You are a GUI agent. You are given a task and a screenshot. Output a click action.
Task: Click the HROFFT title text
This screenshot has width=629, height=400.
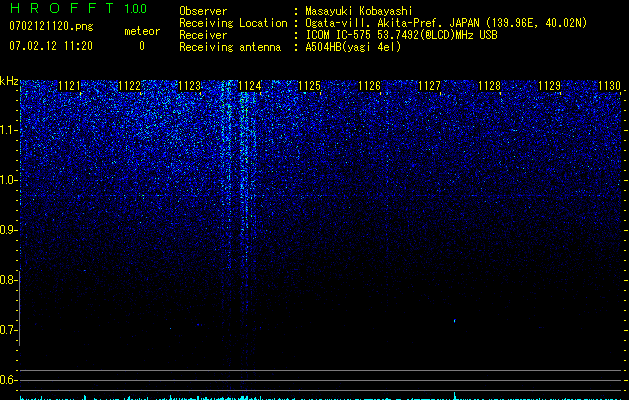coord(62,8)
